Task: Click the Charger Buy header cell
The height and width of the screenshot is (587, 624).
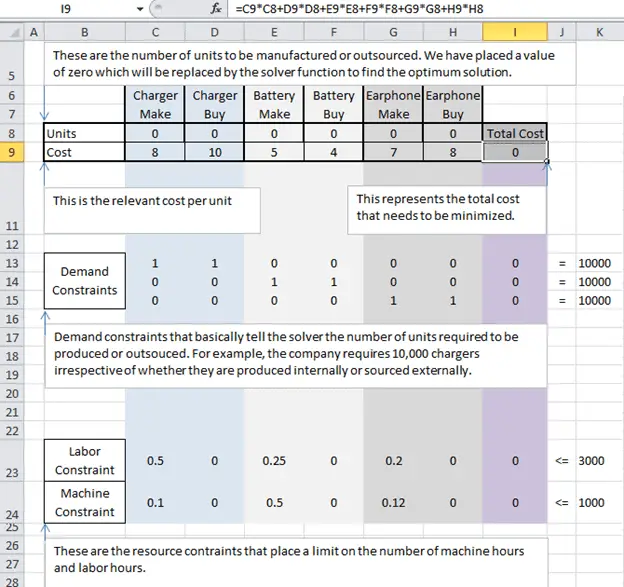Action: click(214, 105)
